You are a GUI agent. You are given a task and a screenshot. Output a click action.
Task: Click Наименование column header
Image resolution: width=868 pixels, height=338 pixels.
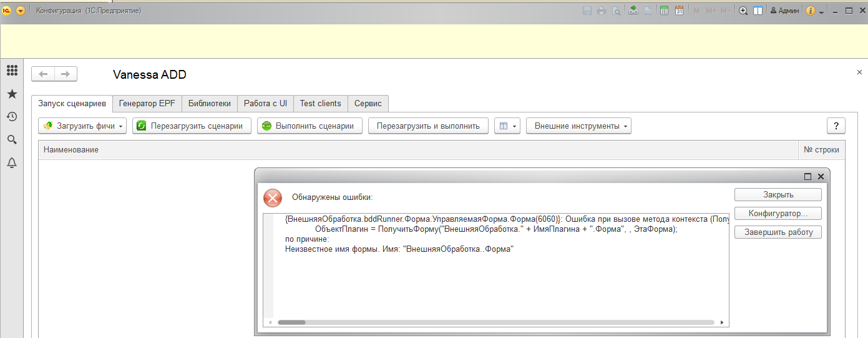(418, 150)
